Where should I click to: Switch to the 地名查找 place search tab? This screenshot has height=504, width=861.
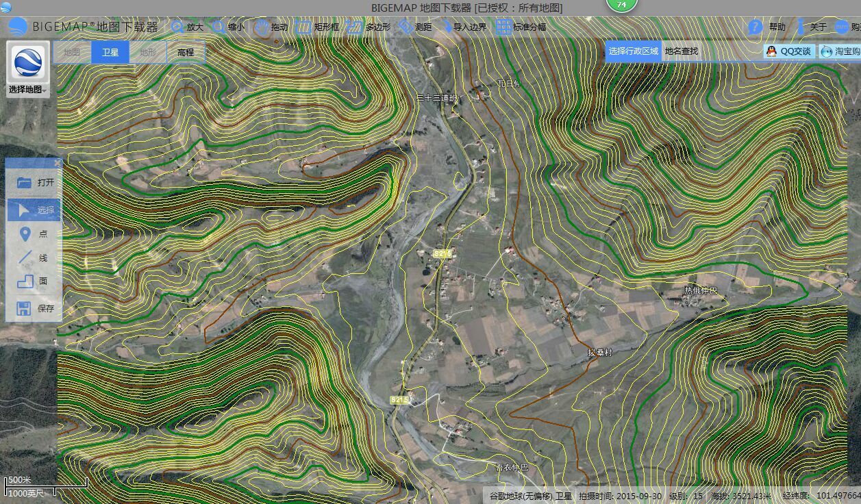tap(682, 51)
